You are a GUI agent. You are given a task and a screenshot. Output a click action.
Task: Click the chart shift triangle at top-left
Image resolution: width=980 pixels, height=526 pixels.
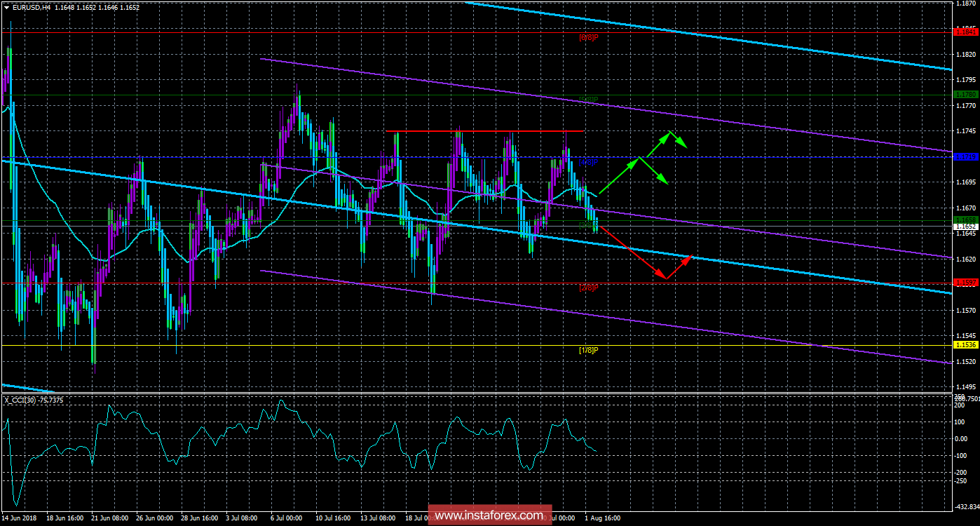pyautogui.click(x=6, y=7)
